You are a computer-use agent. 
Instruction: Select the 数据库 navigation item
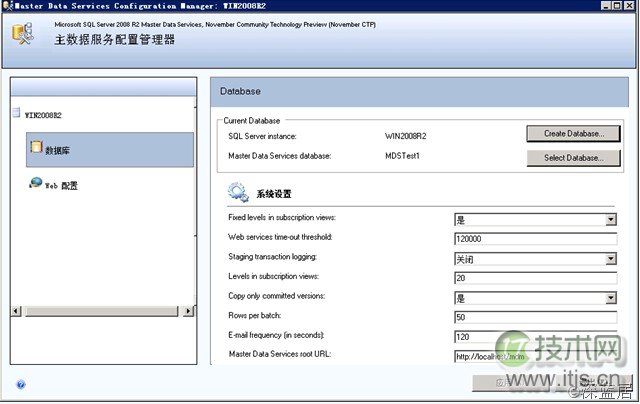point(110,149)
